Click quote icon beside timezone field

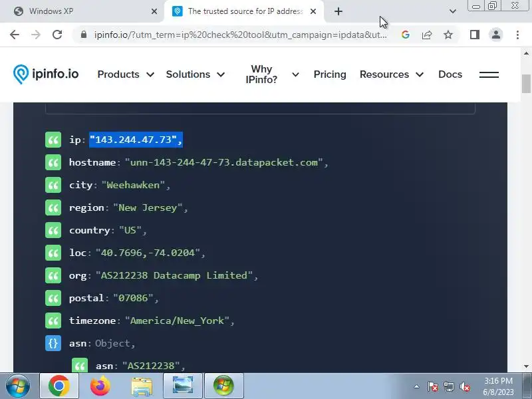[x=53, y=321]
